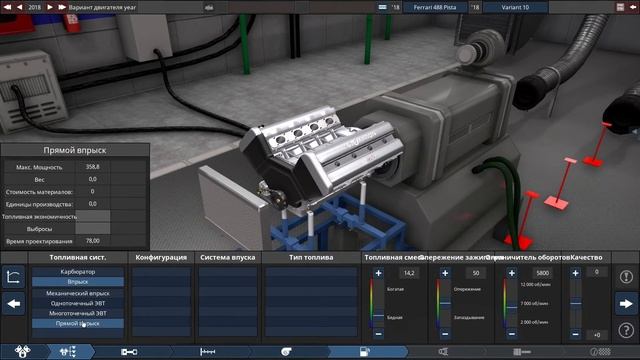
Task: Open the help question mark icon
Action: point(626,330)
